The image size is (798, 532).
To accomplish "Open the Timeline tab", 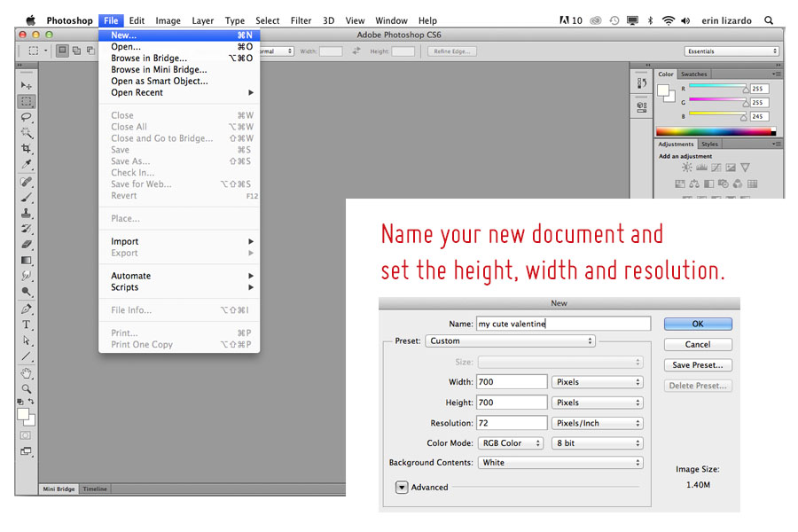I will [95, 489].
